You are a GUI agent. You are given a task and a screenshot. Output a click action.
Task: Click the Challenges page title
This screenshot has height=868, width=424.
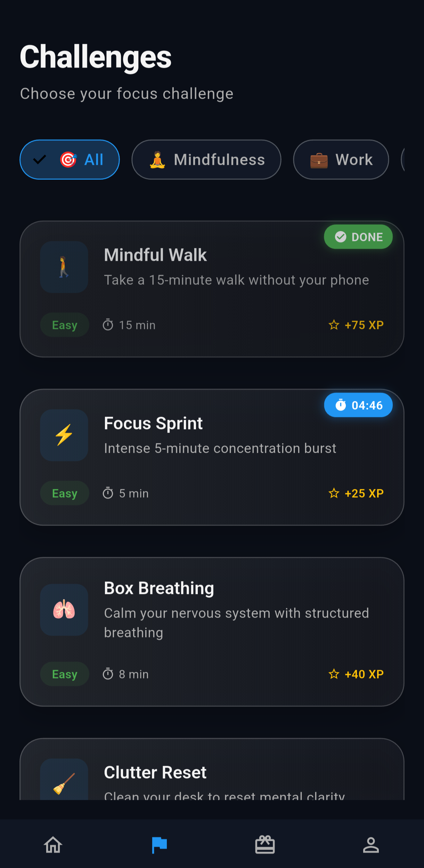[96, 56]
